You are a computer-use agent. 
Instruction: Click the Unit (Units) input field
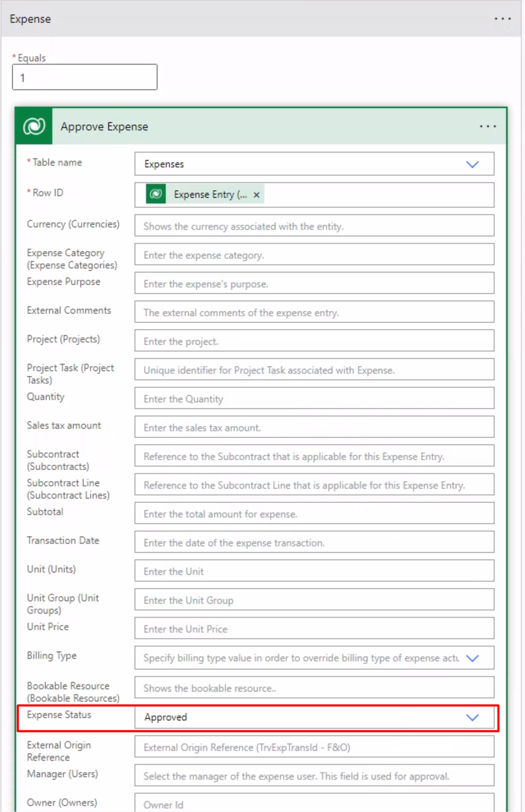315,571
